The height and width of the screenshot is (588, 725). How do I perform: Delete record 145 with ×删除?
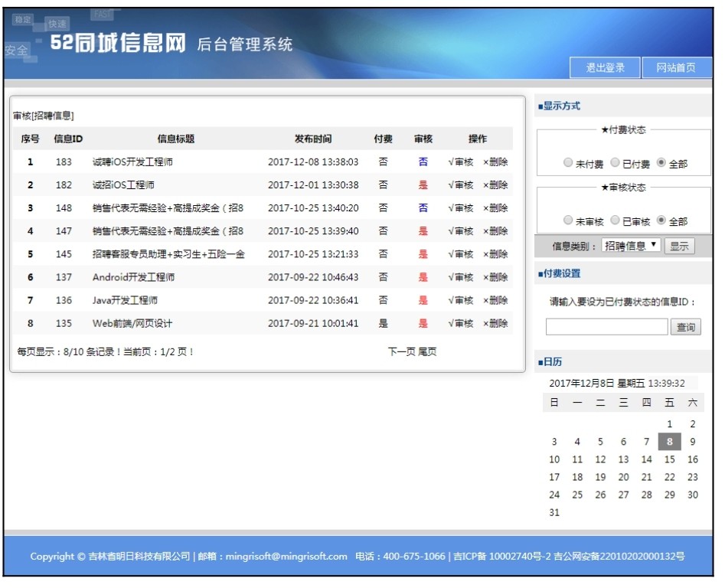495,254
